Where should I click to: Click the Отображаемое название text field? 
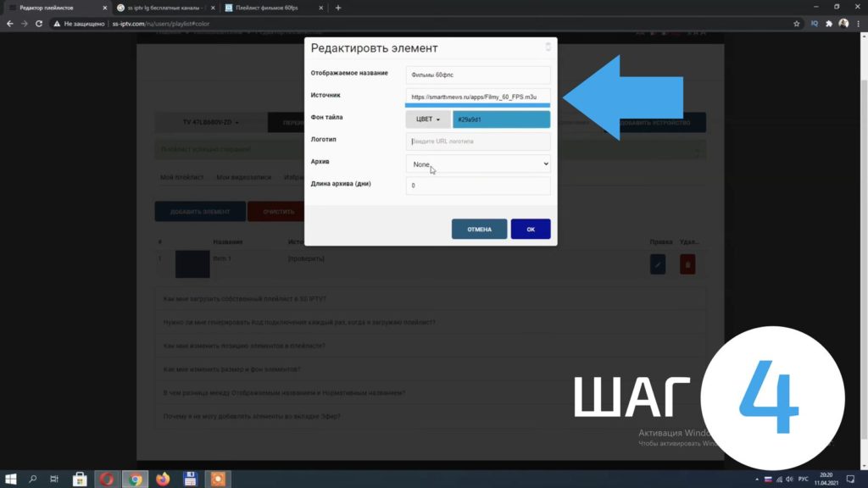(478, 75)
